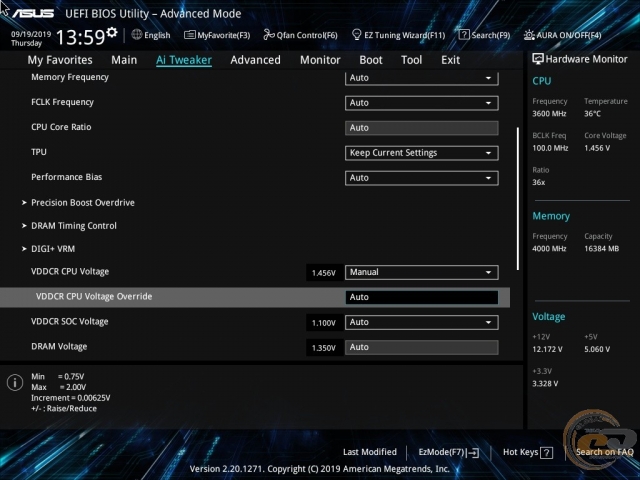This screenshot has width=640, height=480.
Task: Open Performance Bias dropdown
Action: click(421, 178)
